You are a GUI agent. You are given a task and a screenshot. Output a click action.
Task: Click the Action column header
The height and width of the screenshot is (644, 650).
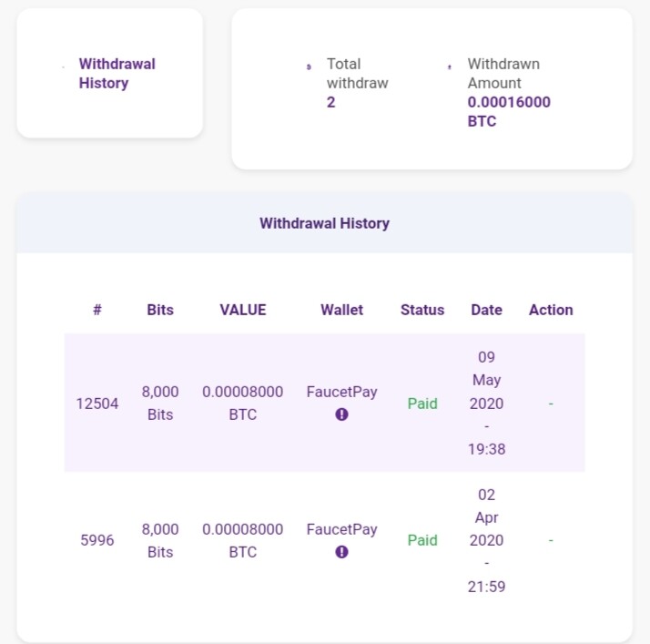[x=551, y=310]
